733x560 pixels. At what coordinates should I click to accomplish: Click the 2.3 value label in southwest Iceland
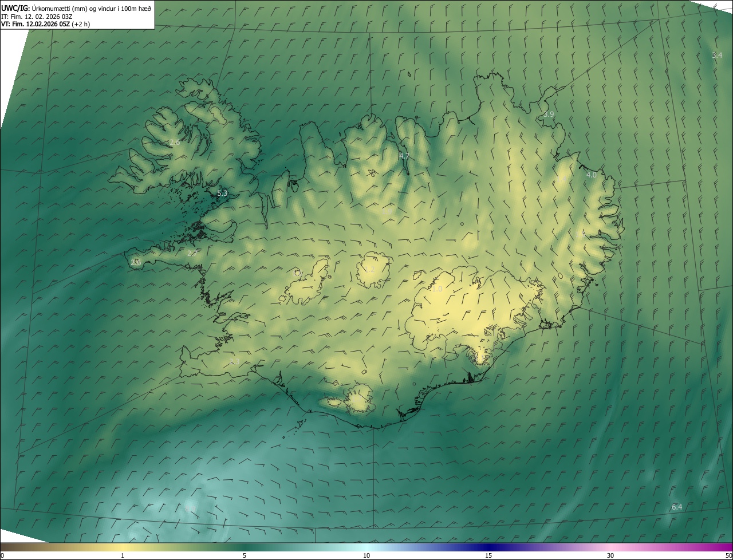(x=234, y=362)
